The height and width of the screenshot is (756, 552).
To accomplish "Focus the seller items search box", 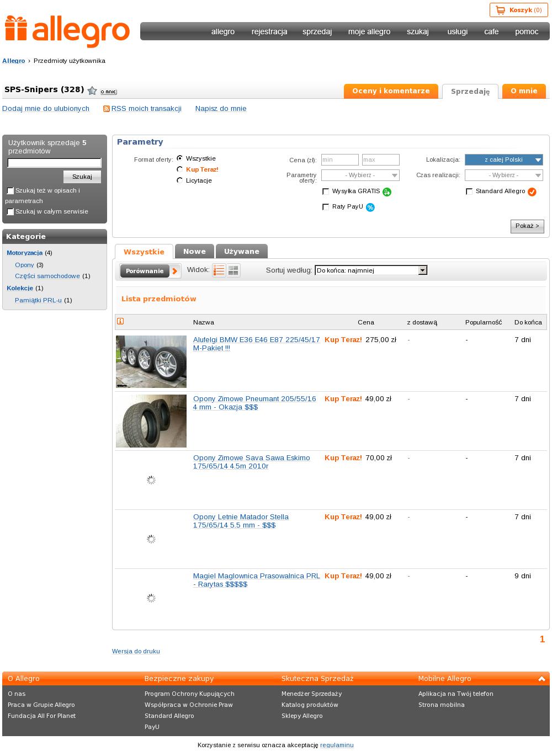I will 54,163.
